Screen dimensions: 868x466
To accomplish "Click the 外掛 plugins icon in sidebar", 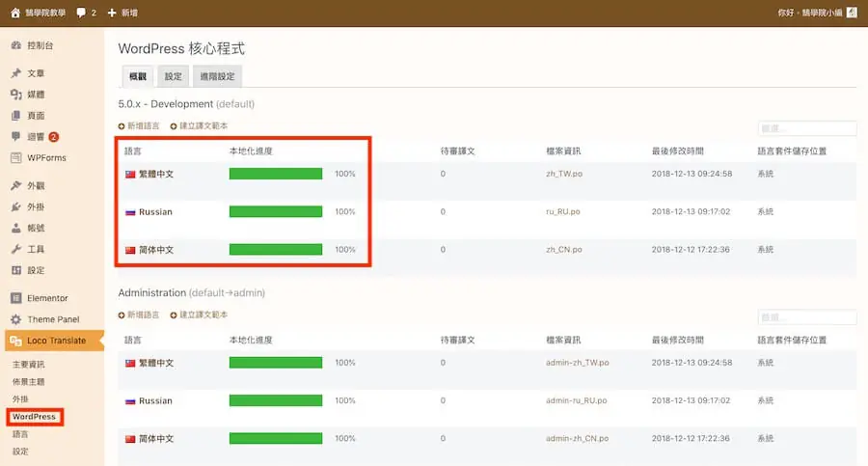I will coord(16,206).
